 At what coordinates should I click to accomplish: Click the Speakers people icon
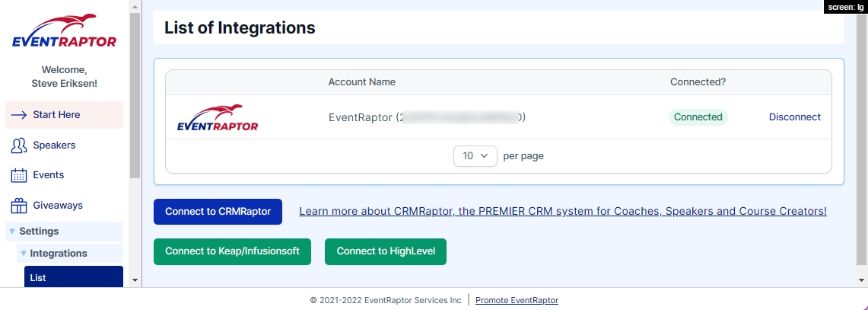coord(19,145)
